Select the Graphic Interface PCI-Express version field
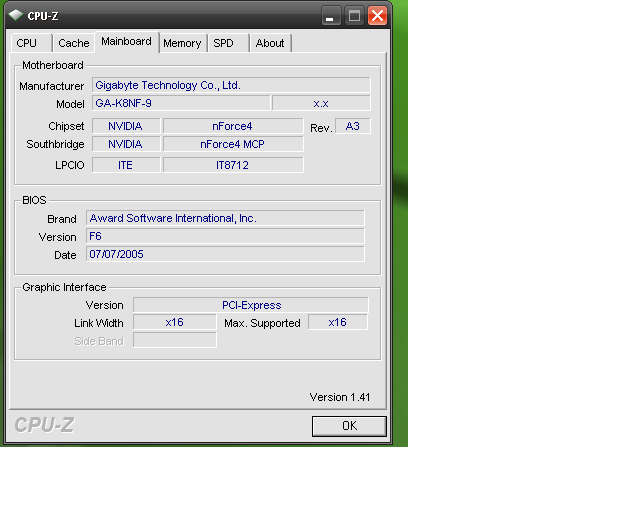 click(x=251, y=305)
